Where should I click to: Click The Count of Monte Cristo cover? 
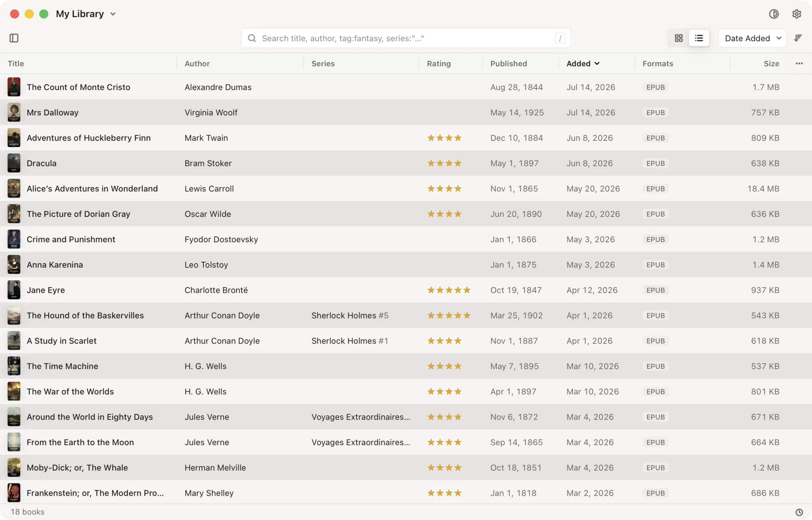14,87
